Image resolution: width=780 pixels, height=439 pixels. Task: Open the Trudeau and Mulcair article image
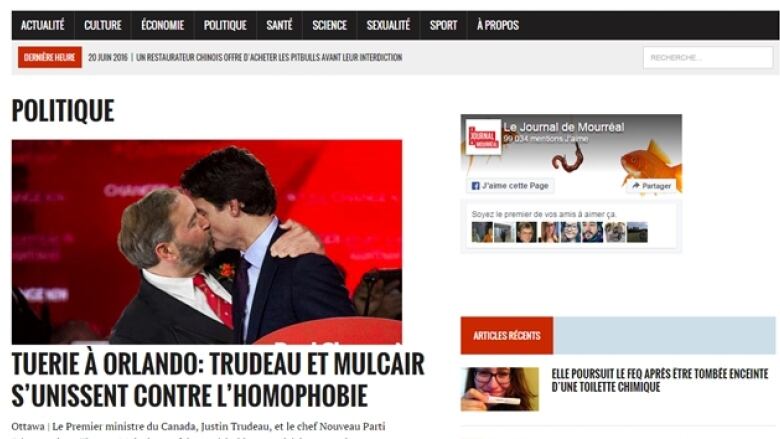[207, 242]
